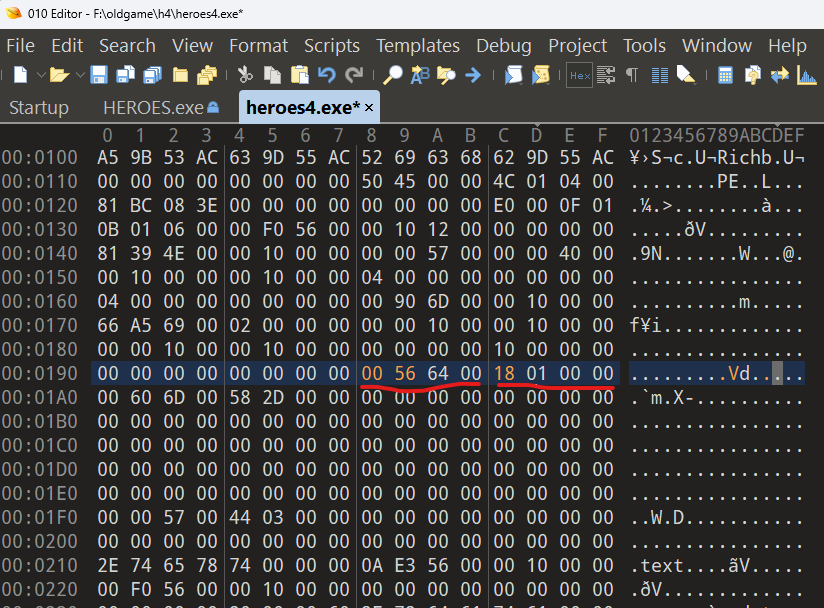Open the File menu
The height and width of the screenshot is (608, 824).
20,46
